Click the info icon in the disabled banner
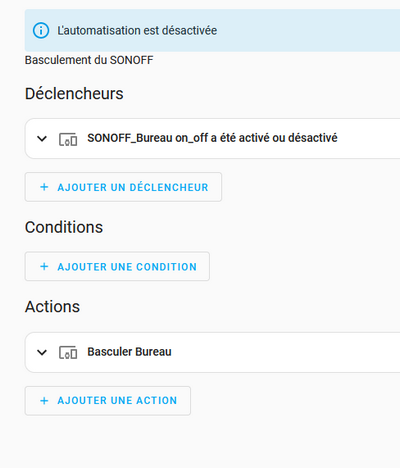 coord(41,30)
